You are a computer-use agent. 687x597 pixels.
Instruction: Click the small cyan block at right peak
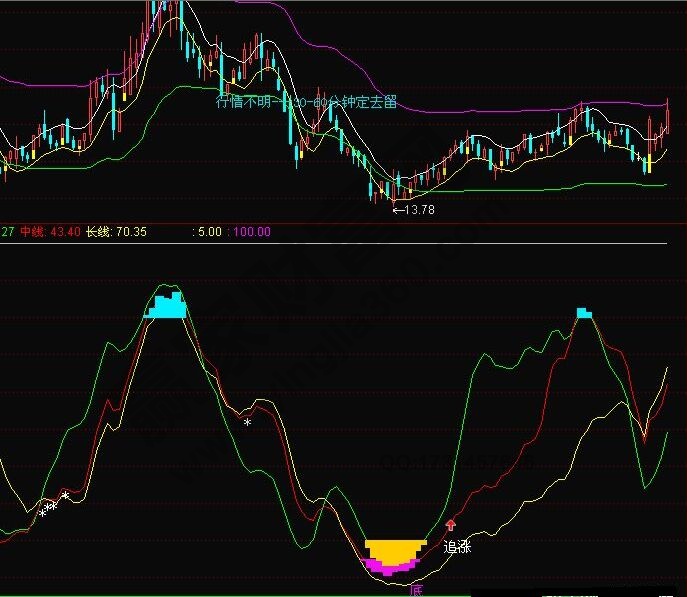point(584,314)
